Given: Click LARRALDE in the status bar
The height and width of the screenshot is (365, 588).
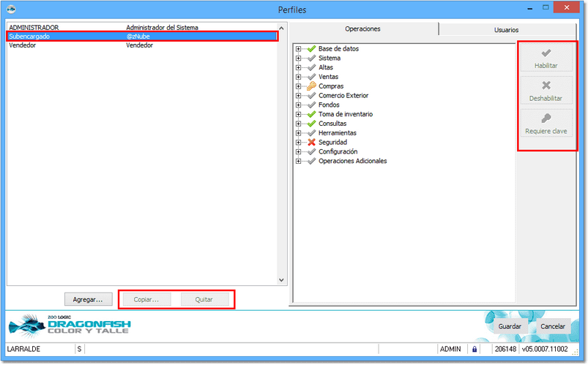Looking at the screenshot, I should (23, 349).
